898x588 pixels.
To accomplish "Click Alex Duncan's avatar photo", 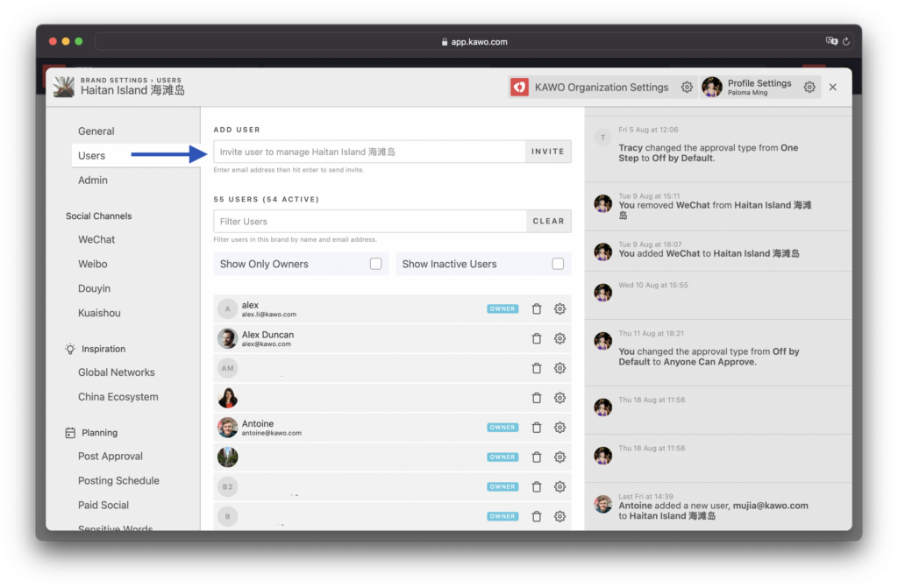I will [x=227, y=339].
